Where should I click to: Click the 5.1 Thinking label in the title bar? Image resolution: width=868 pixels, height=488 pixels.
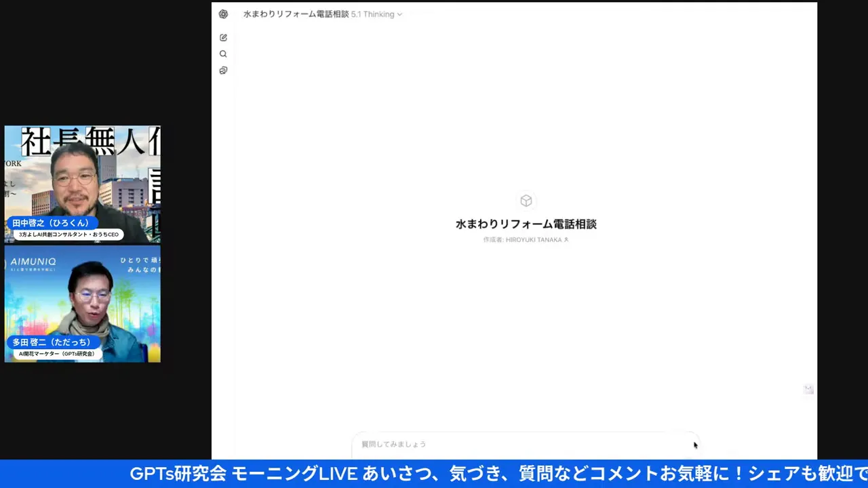coord(372,14)
